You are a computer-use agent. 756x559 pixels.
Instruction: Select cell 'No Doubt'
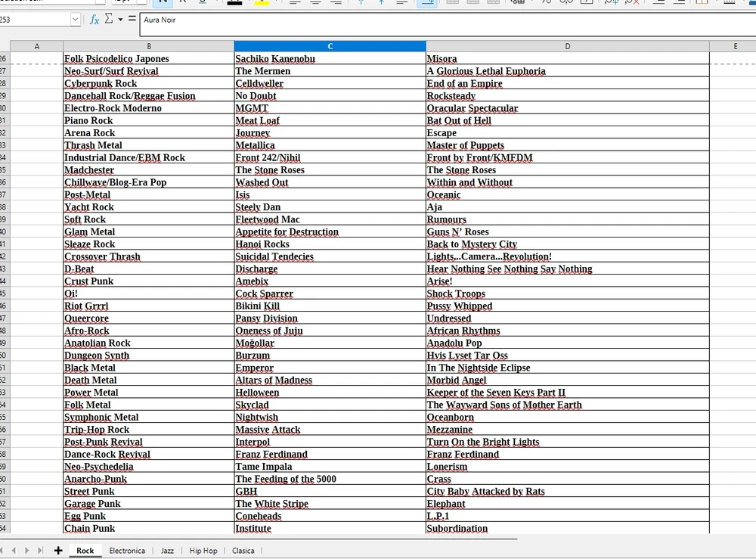pyautogui.click(x=330, y=95)
